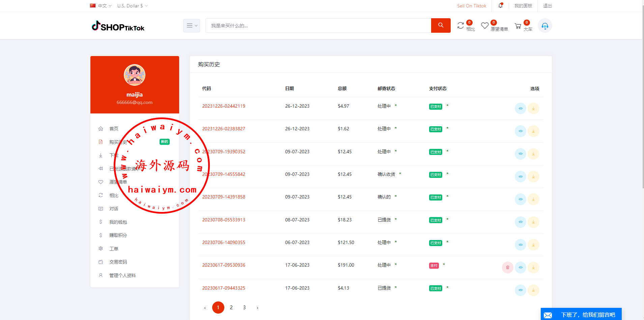Open the shopping cart icon
644x320 pixels.
click(x=518, y=26)
